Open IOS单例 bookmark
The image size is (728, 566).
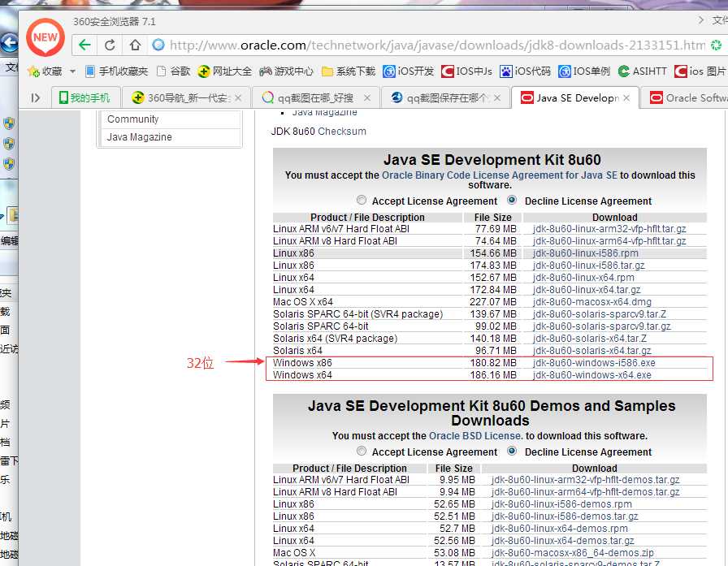pyautogui.click(x=584, y=71)
